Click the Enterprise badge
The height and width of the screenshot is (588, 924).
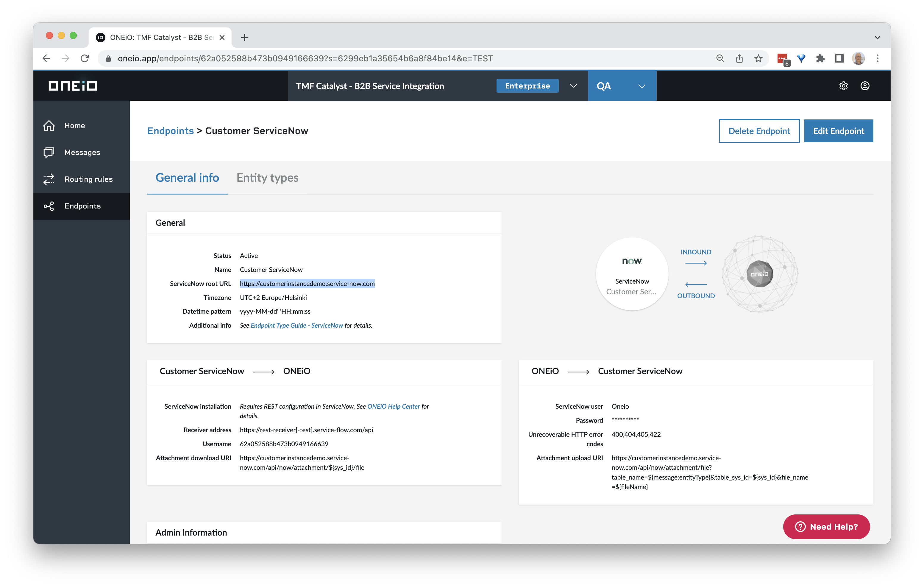coord(527,86)
